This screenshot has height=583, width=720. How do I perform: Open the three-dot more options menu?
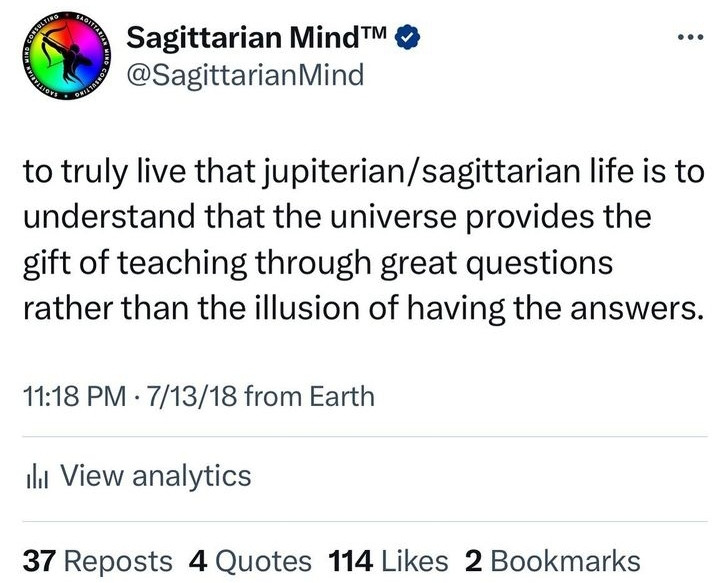point(691,37)
